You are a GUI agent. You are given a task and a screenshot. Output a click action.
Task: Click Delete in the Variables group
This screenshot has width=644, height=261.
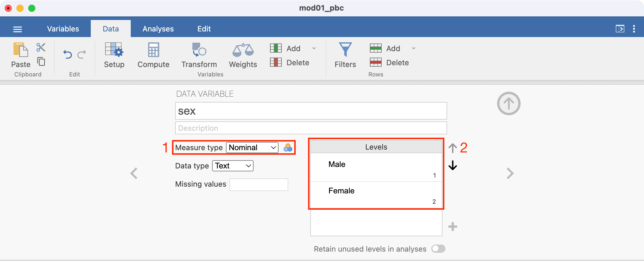pos(290,63)
